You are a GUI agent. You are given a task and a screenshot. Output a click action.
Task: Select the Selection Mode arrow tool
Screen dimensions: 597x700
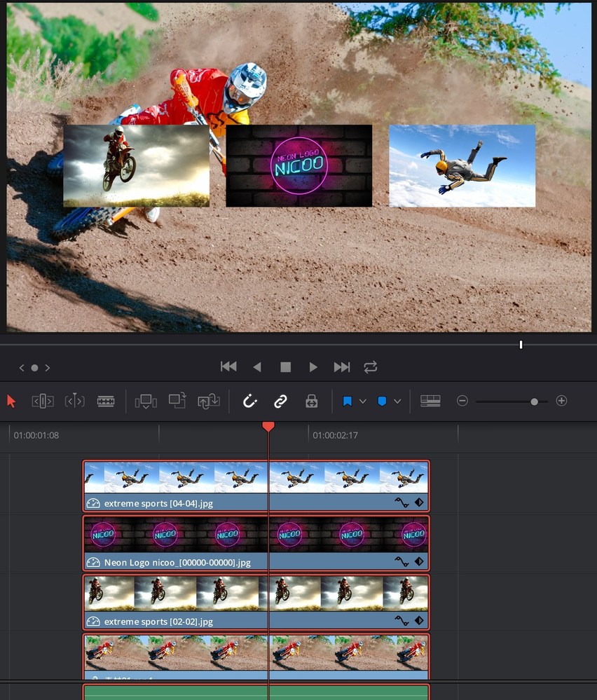coord(11,402)
